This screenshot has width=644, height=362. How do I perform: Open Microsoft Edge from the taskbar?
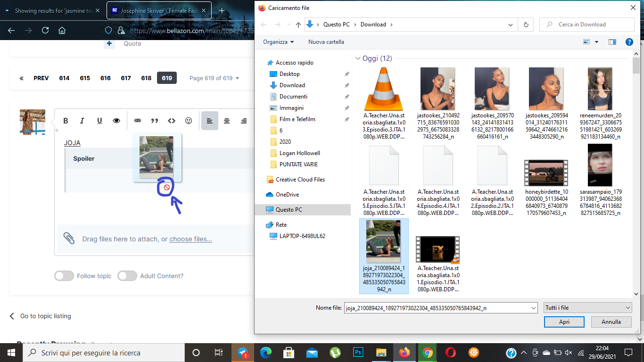(266, 353)
